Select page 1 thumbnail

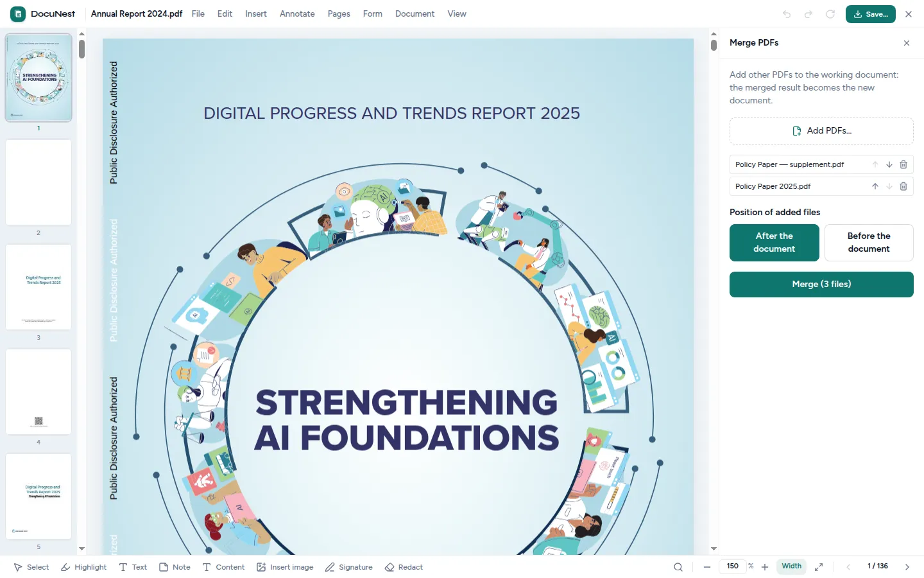coord(38,78)
